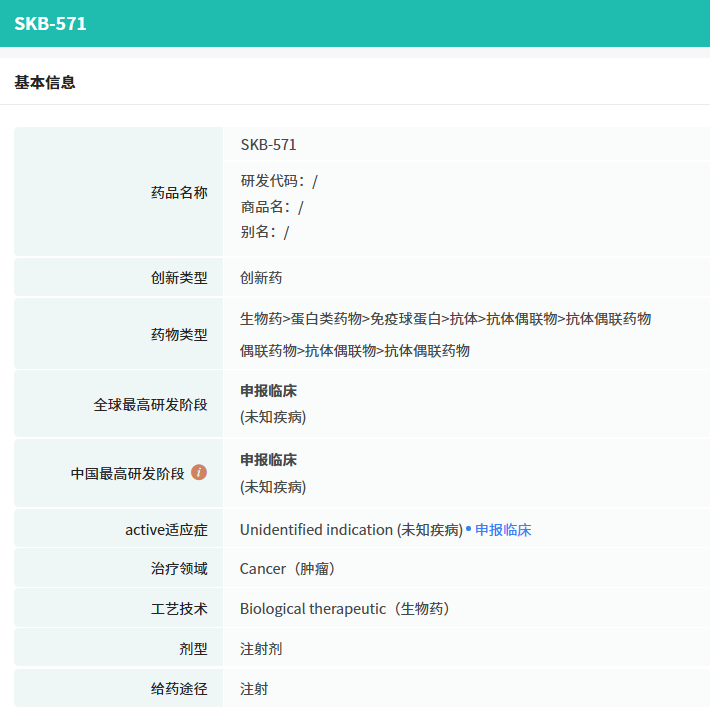Screen dimensions: 710x713
Task: Click the SKB-571 title in the teal header
Action: (50, 23)
